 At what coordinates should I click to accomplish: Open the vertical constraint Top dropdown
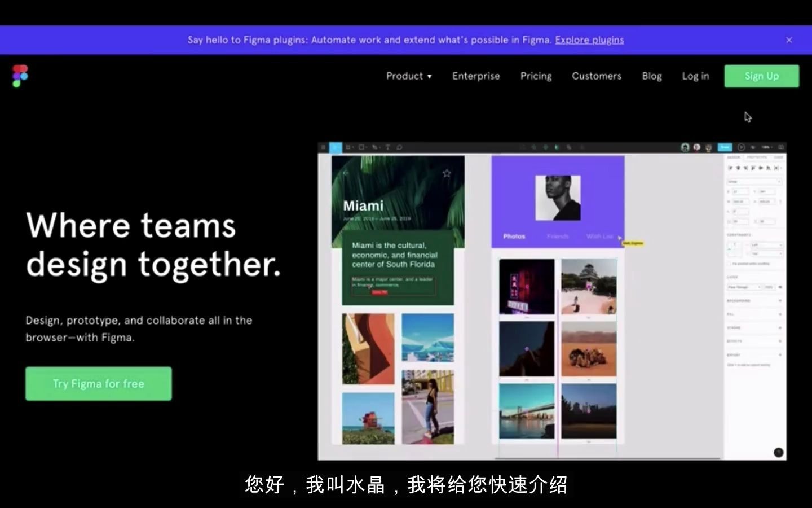point(767,254)
